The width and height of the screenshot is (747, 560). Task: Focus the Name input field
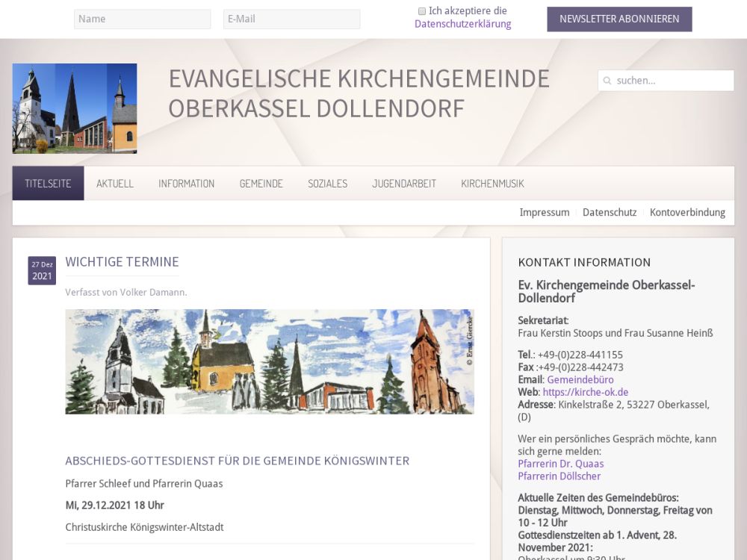pos(142,19)
